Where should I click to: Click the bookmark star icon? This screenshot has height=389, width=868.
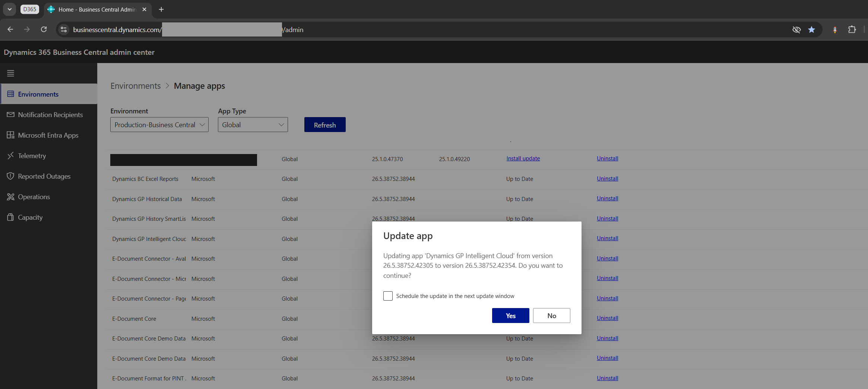point(811,29)
